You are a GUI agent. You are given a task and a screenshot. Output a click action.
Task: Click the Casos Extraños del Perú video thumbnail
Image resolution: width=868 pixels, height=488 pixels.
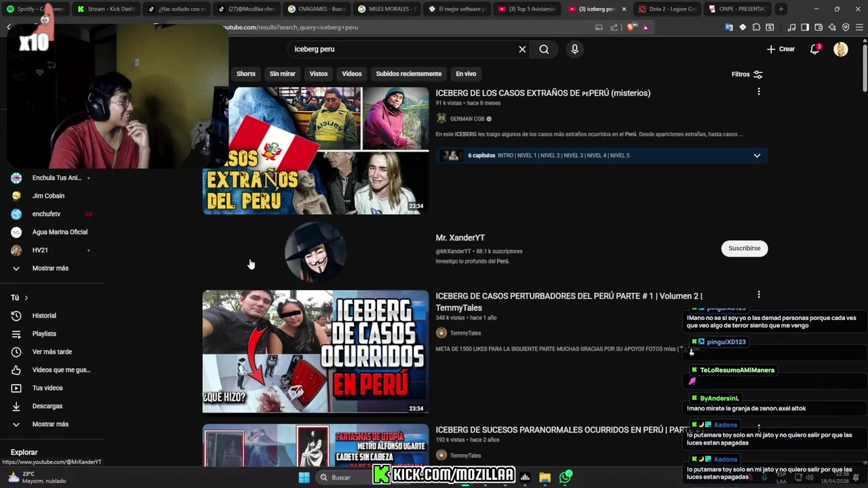coord(315,150)
